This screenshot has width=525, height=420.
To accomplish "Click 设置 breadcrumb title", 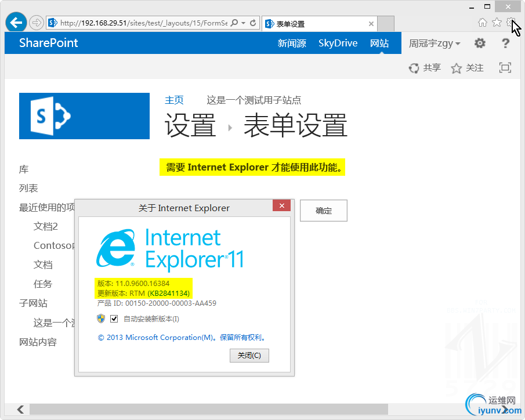I will [190, 125].
